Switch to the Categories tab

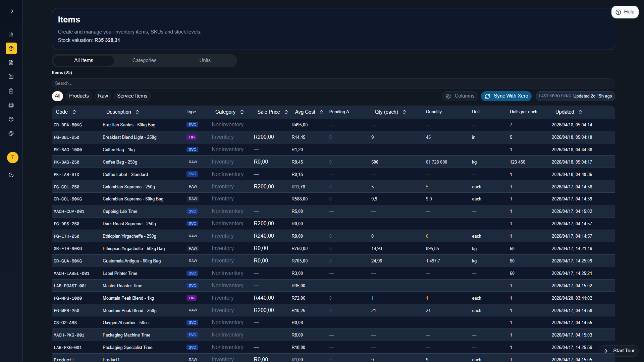click(x=144, y=61)
